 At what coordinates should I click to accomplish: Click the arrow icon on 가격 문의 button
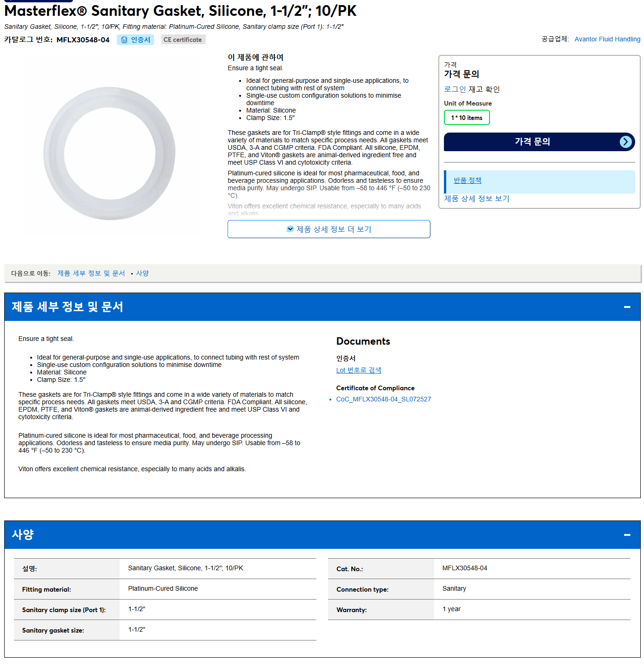[x=626, y=142]
